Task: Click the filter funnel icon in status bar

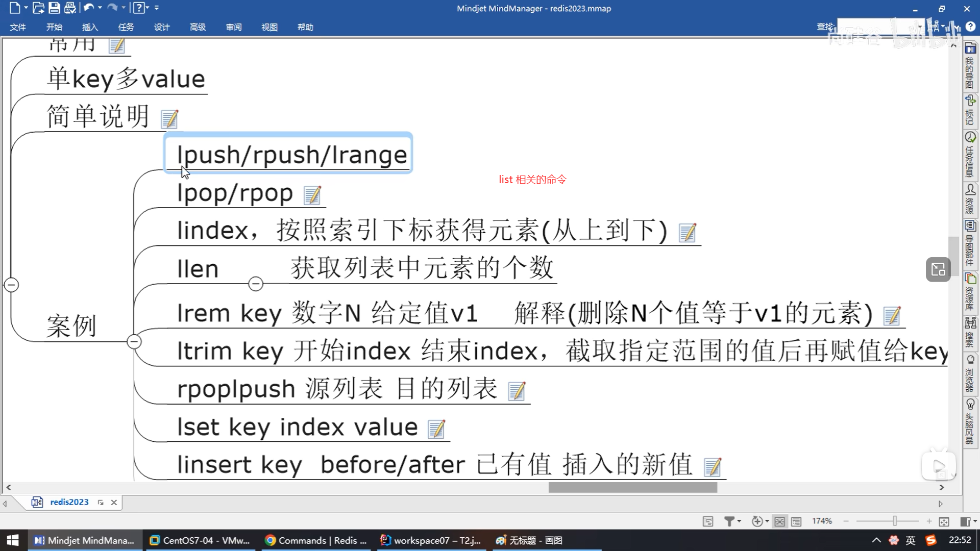Action: [x=729, y=521]
